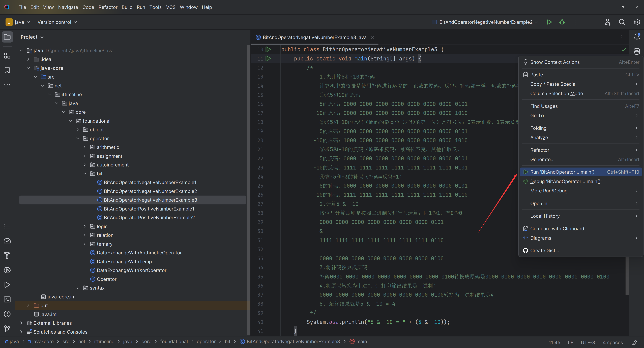
Task: Open IDE settings gear icon
Action: 636,22
